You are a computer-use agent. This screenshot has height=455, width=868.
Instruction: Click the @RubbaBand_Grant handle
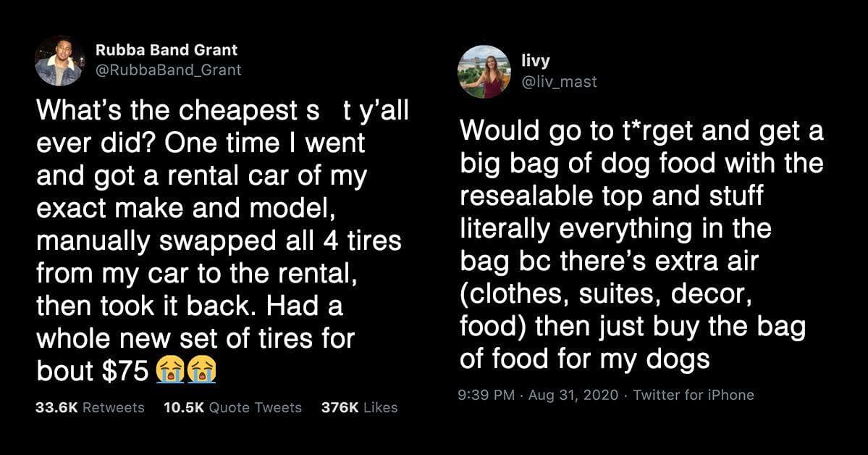pyautogui.click(x=168, y=70)
